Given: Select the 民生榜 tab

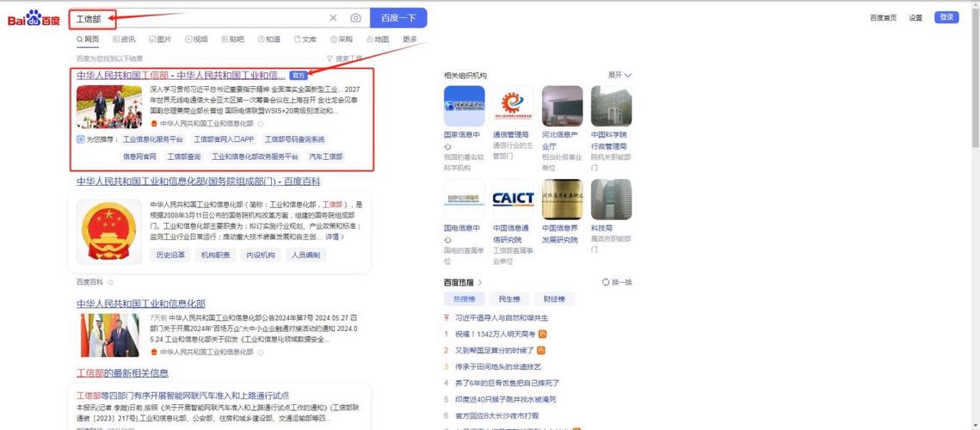Looking at the screenshot, I should click(509, 299).
